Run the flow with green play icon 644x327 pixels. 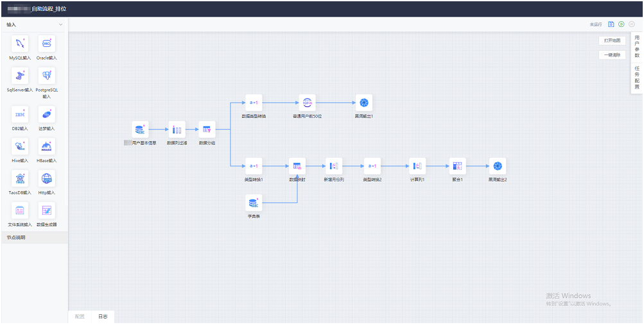pyautogui.click(x=622, y=24)
